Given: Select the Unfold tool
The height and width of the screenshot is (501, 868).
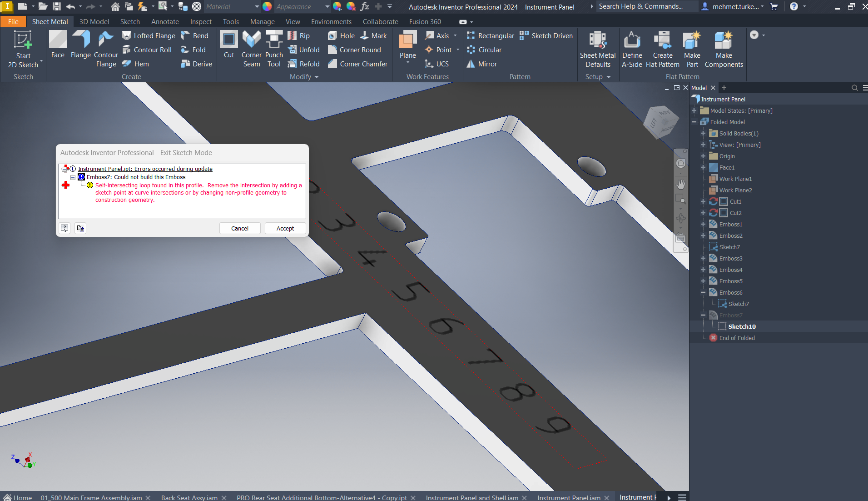Looking at the screenshot, I should [x=303, y=50].
